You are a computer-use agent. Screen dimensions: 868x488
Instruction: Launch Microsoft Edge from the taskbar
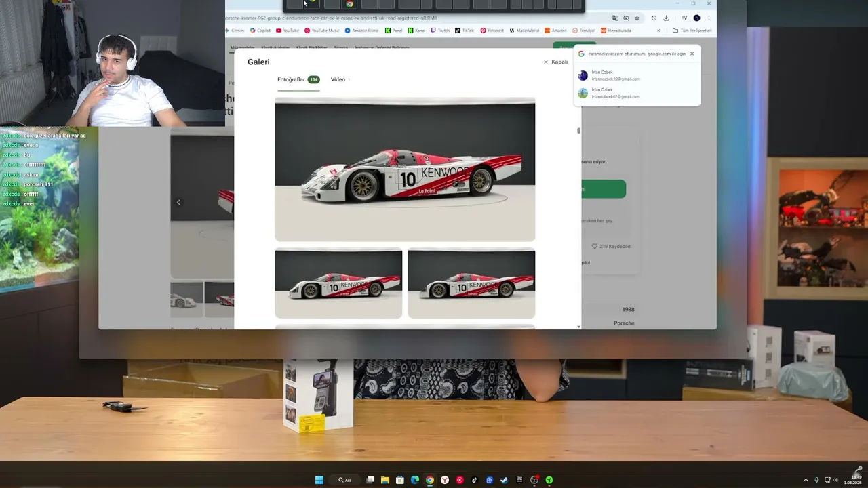tap(415, 480)
